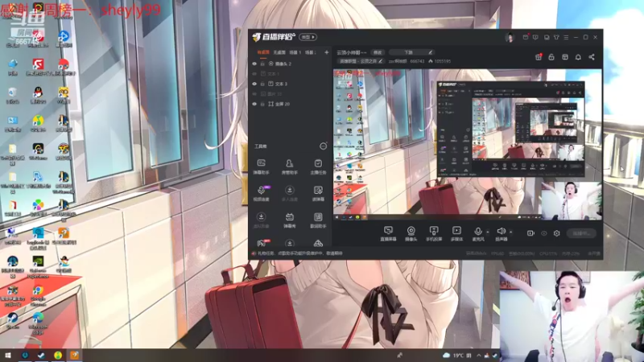
Task: Hide the 全屏 20 layer
Action: click(254, 104)
